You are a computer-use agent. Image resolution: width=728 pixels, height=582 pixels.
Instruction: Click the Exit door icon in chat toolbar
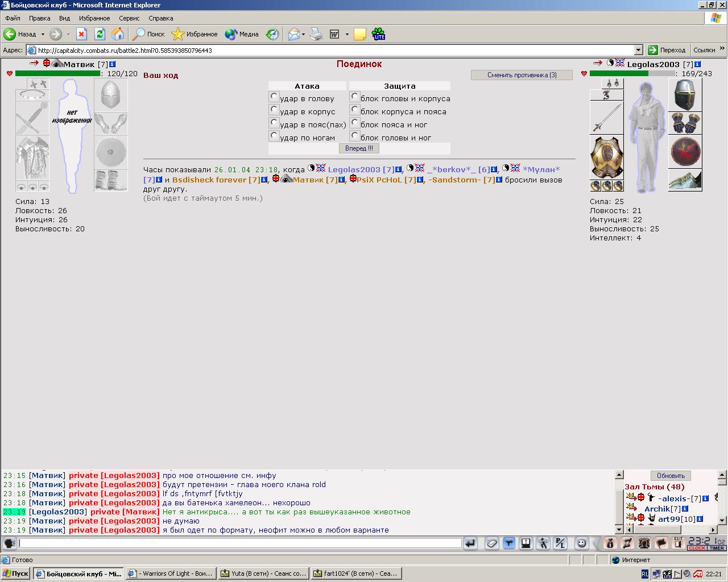(x=678, y=543)
